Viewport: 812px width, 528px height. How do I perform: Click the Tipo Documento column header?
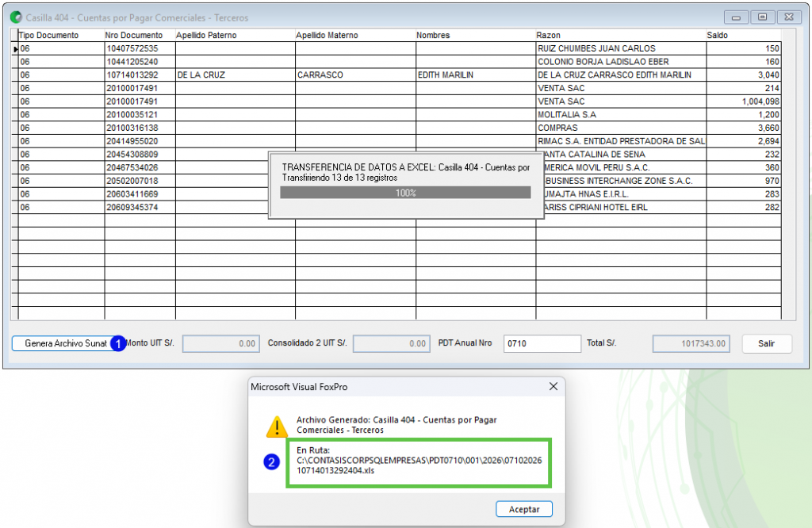click(61, 35)
